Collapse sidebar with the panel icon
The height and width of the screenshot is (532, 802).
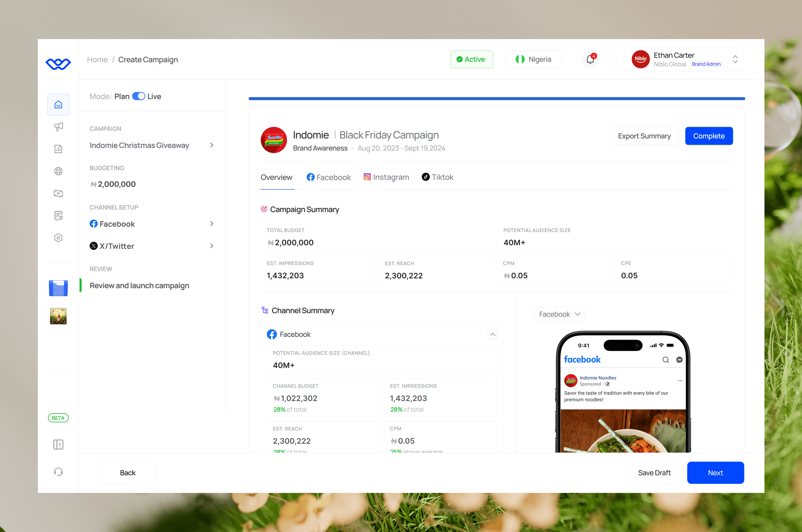coord(58,445)
